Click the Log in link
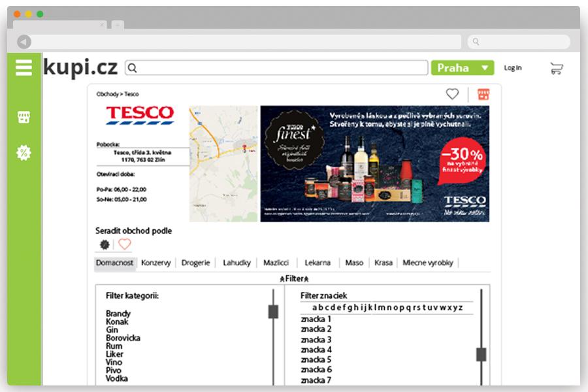Screen dimensions: 588x392 point(513,68)
